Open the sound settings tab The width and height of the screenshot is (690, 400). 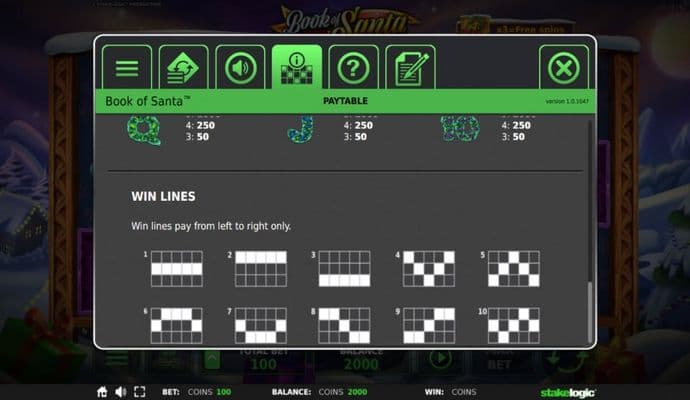(240, 68)
